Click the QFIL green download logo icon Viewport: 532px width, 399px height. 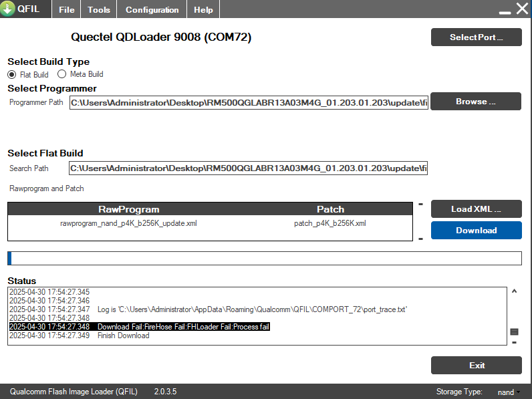click(7, 8)
